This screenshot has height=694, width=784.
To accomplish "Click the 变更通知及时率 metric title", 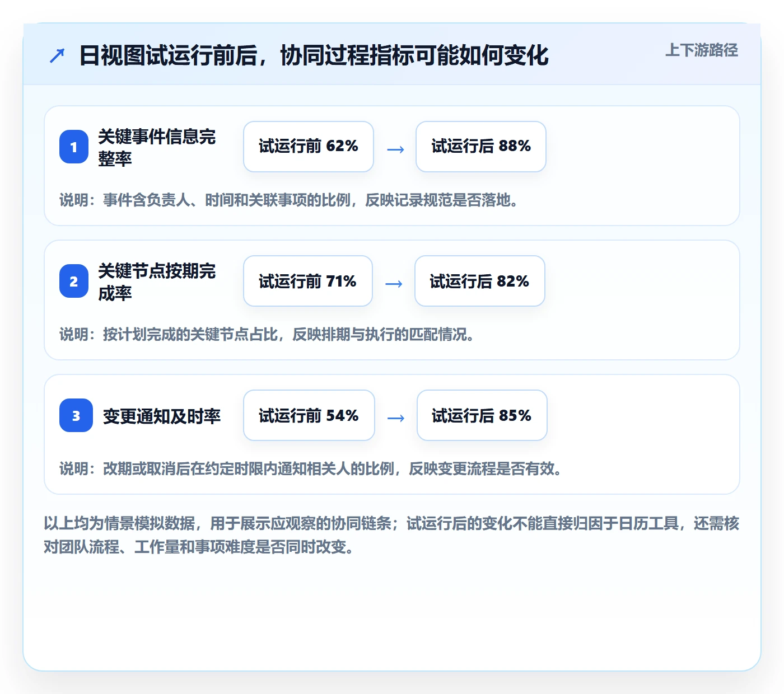I will pos(162,416).
